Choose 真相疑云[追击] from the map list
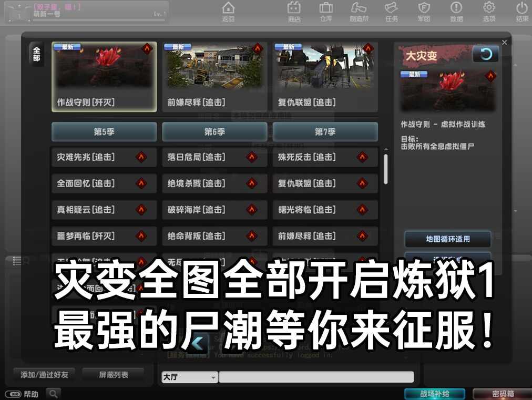This screenshot has height=400, width=532. pyautogui.click(x=104, y=210)
